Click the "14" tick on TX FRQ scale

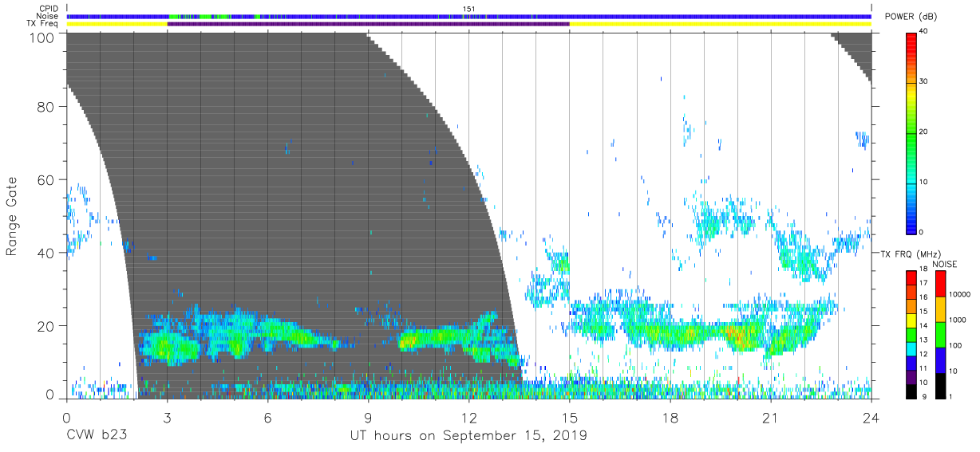pyautogui.click(x=925, y=326)
